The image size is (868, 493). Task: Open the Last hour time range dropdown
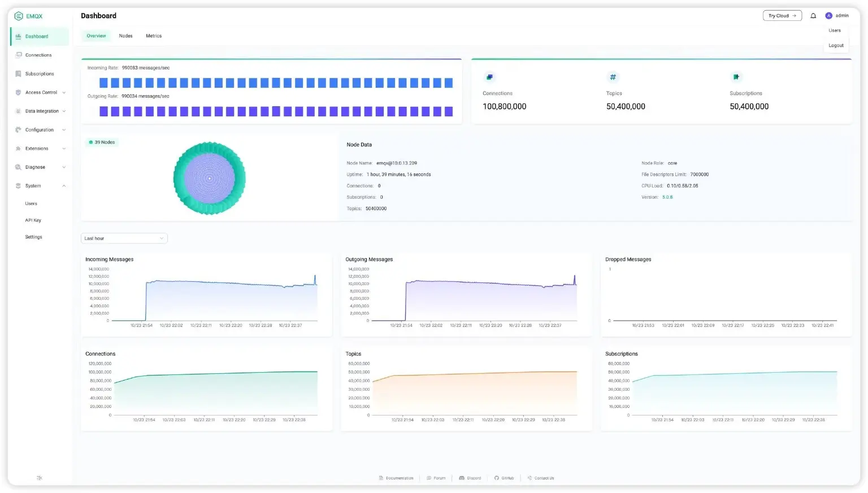(124, 238)
